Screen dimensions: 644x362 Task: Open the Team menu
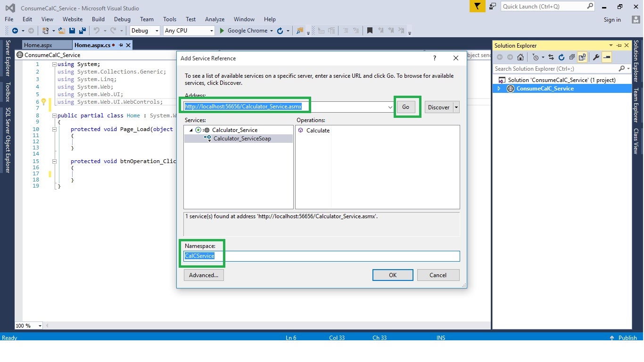point(146,19)
